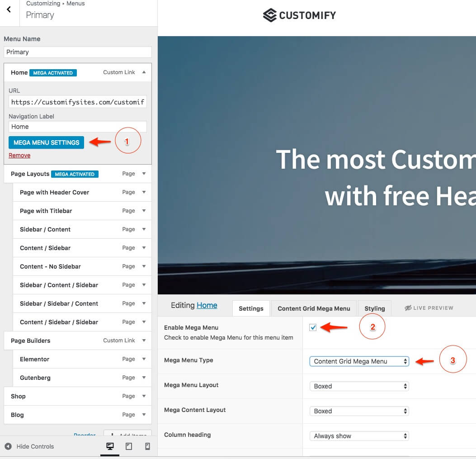Click the Shop menu item title
This screenshot has width=476, height=459.
(x=18, y=397)
